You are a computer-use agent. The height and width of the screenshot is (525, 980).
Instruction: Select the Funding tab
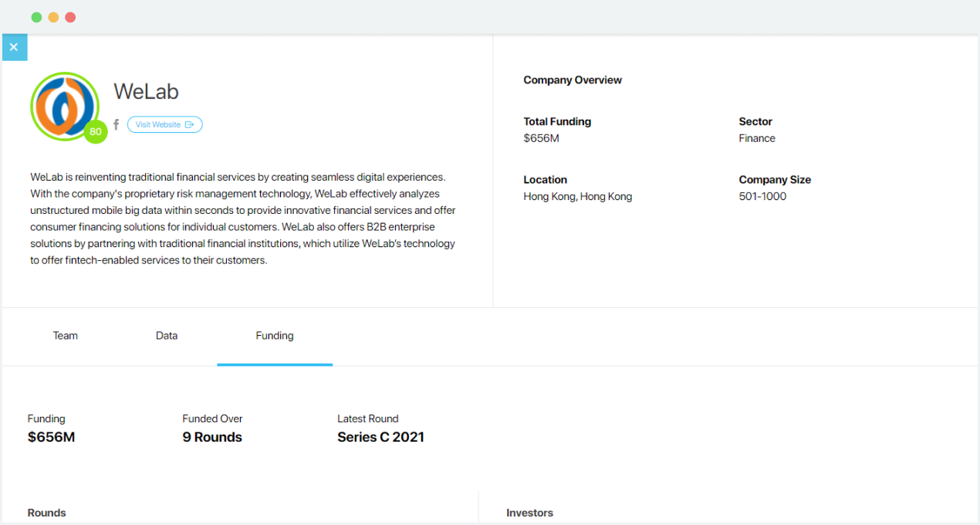(275, 336)
